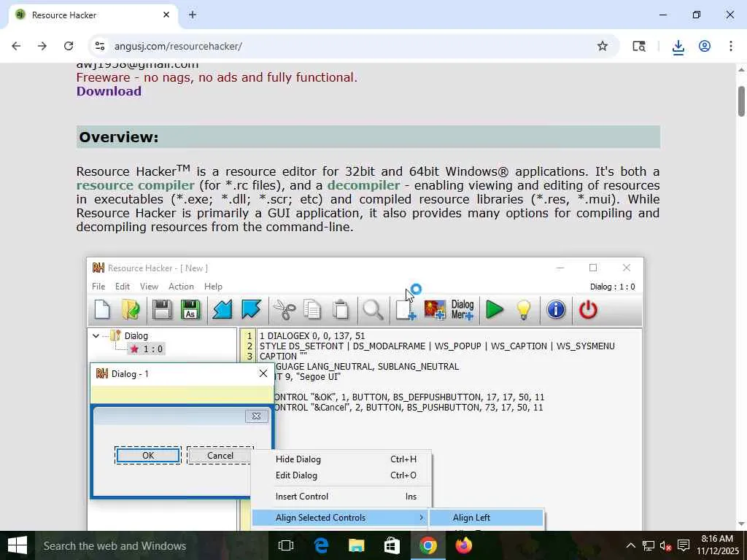Viewport: 747px width, 560px height.
Task: Launch Firefox from the taskbar
Action: tap(463, 545)
